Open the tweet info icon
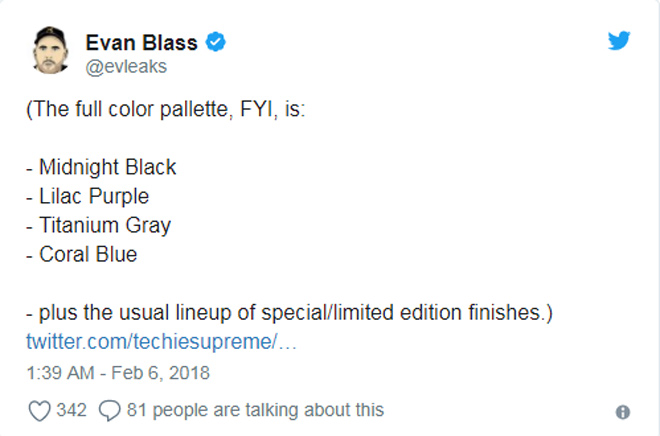 coord(622,412)
